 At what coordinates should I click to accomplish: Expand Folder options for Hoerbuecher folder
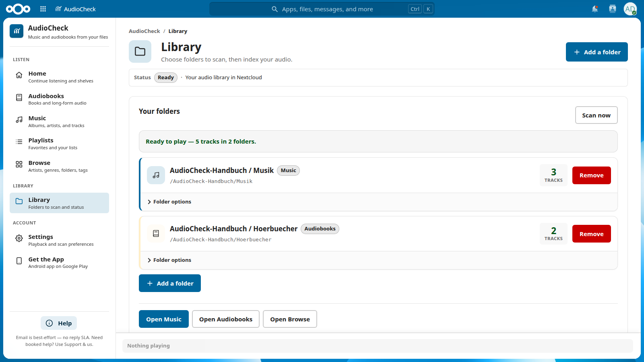(169, 260)
